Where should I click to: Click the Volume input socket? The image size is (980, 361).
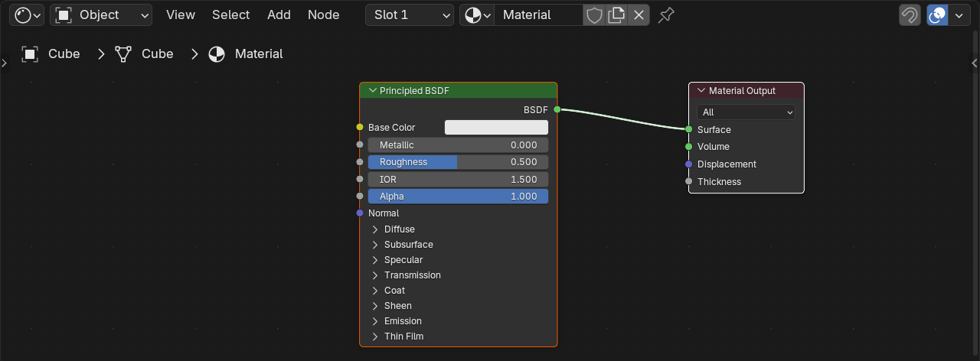coord(689,147)
